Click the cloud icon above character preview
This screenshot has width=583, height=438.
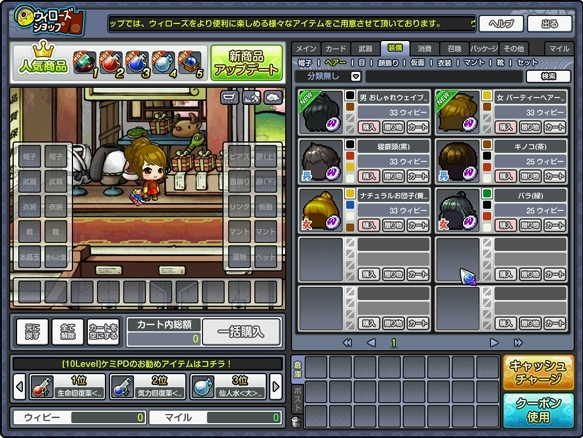pos(273,97)
